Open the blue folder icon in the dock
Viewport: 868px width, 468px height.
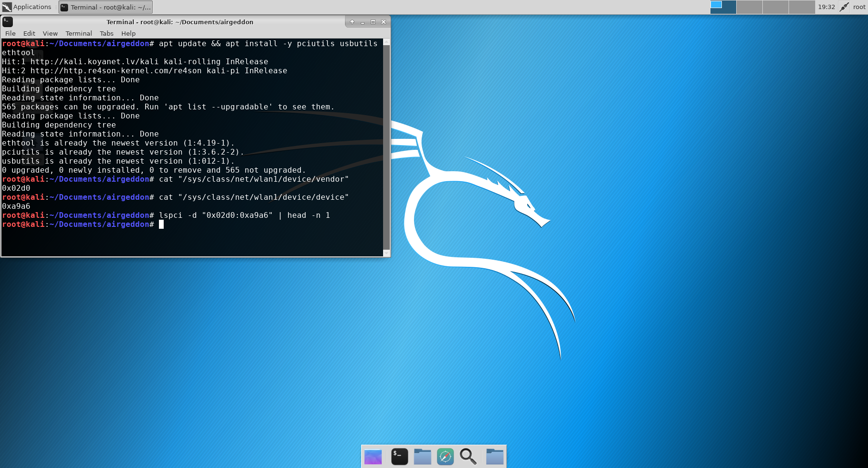point(422,456)
